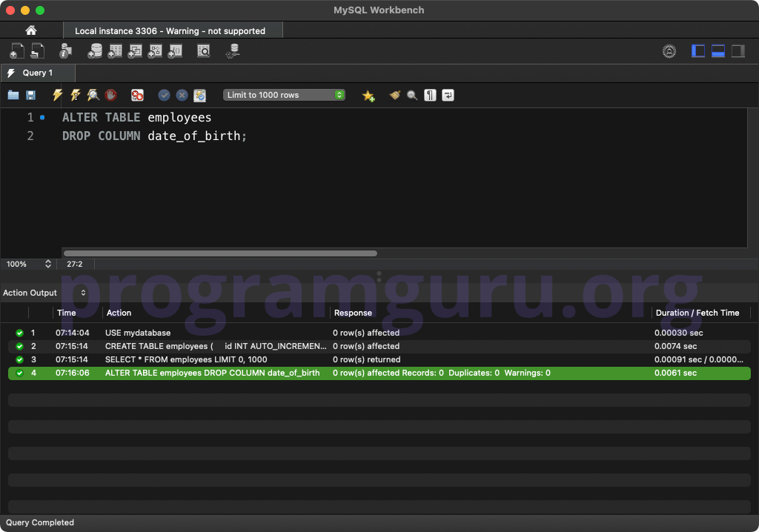Toggle auto-commit mode

[200, 95]
